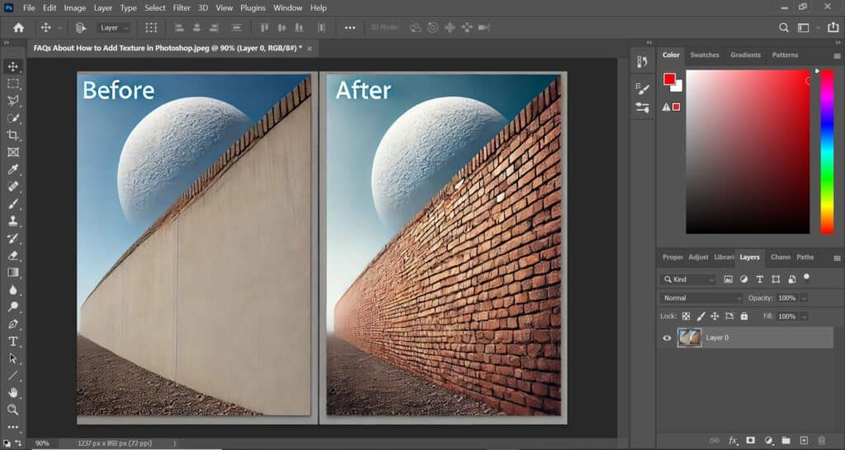Select the Polygonal Lasso tool
845x450 pixels.
pyautogui.click(x=13, y=101)
